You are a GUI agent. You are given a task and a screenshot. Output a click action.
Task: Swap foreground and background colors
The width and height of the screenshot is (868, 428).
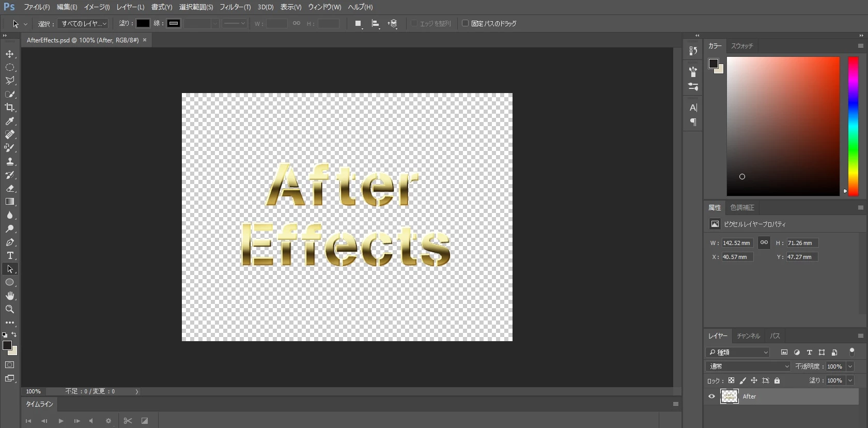pyautogui.click(x=14, y=334)
